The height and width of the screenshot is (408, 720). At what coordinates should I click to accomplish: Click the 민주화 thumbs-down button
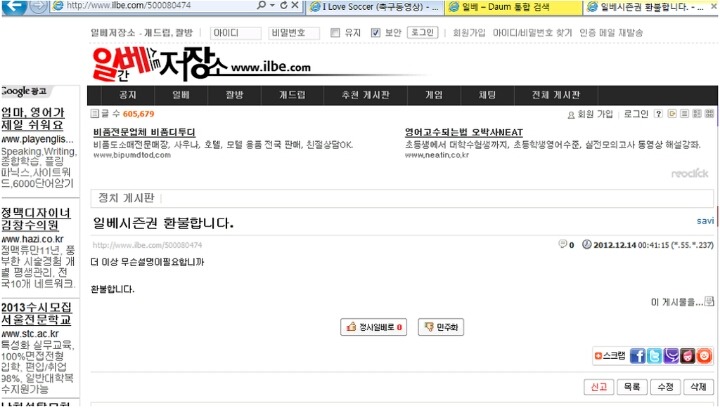tap(441, 327)
